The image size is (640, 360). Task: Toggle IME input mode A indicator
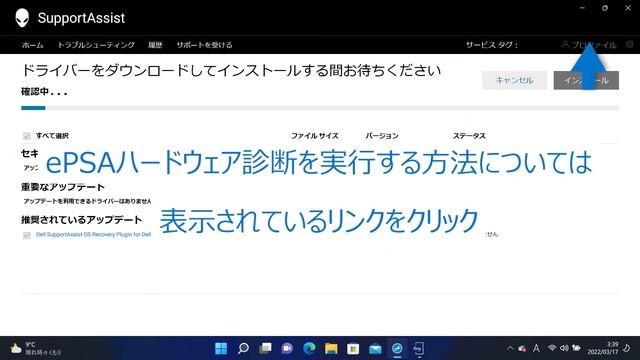click(x=536, y=349)
